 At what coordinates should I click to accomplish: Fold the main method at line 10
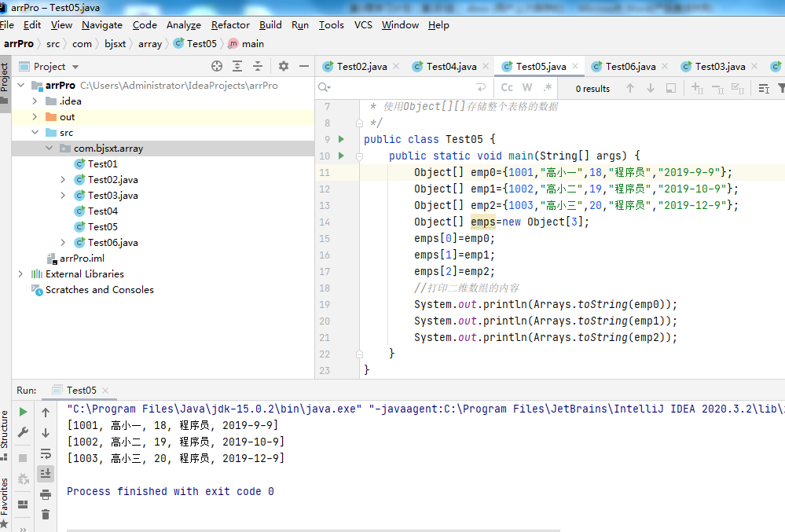(x=359, y=156)
